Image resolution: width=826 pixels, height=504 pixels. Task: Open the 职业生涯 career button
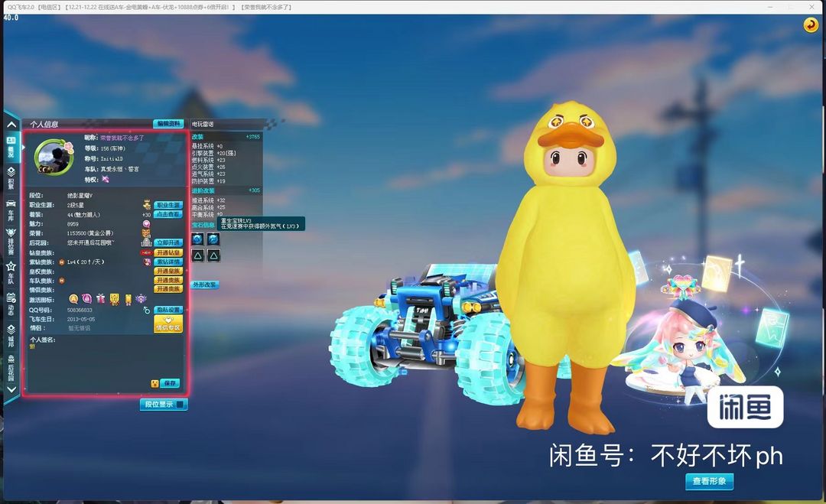[x=168, y=205]
